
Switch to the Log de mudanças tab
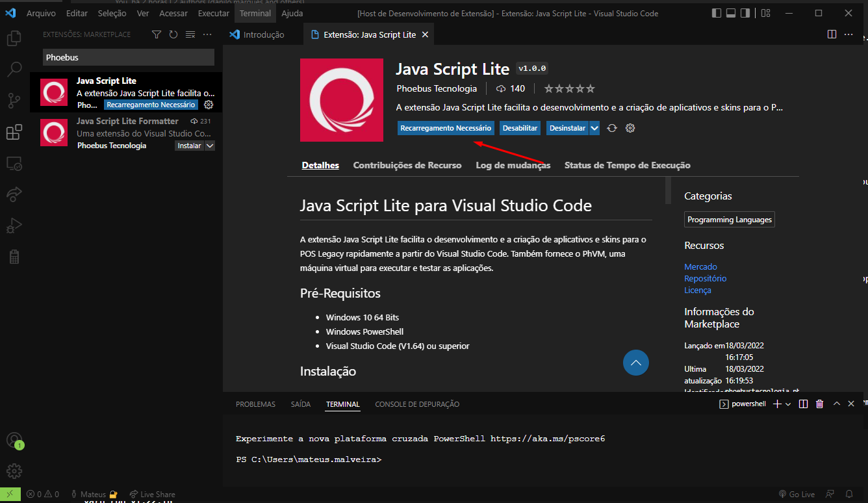point(513,165)
